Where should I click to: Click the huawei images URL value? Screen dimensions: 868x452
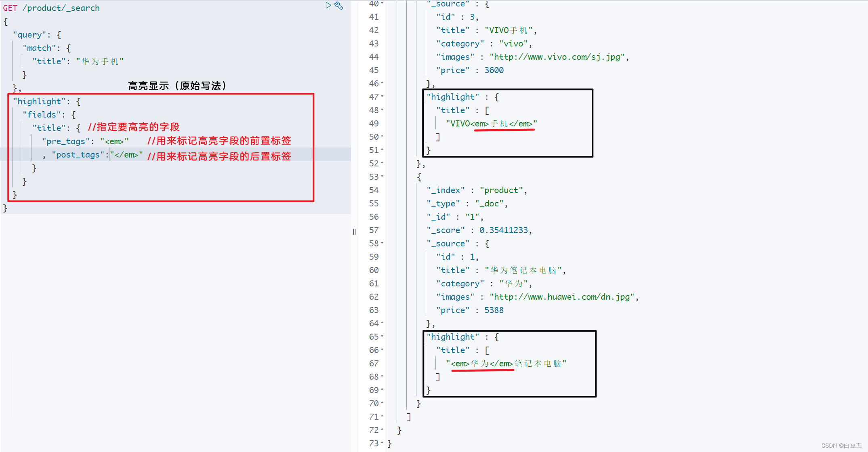point(562,297)
